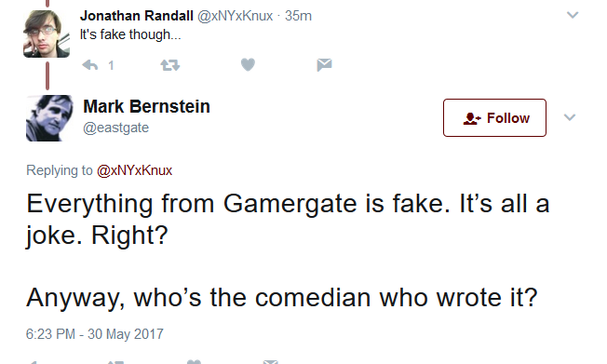This screenshot has height=364, width=607.
Task: Open the 35m timestamp
Action: [x=298, y=16]
